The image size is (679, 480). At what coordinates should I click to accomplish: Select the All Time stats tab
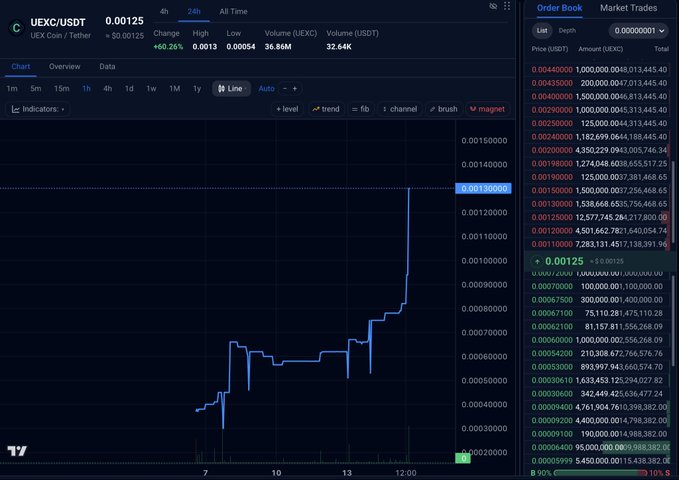pos(233,11)
